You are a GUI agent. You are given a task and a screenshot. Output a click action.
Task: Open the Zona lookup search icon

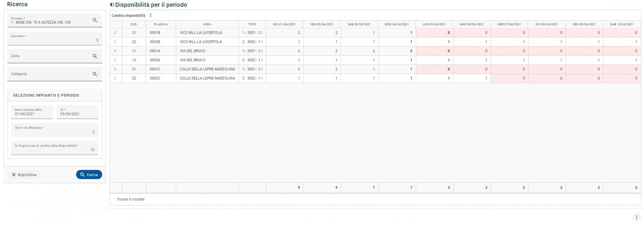point(95,56)
